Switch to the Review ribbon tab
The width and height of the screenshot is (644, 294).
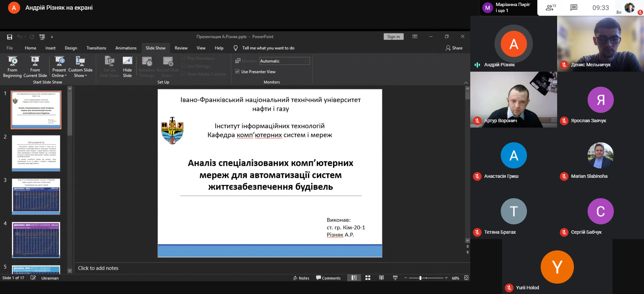(x=181, y=48)
